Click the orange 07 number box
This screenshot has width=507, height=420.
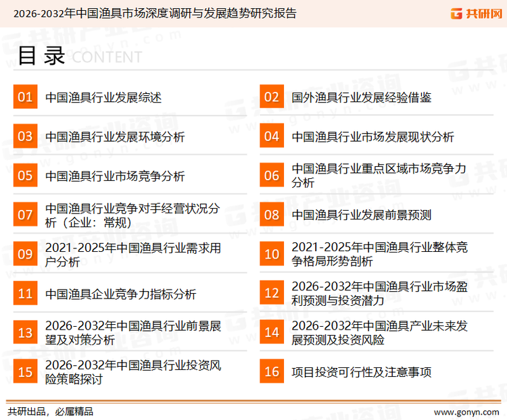click(25, 215)
